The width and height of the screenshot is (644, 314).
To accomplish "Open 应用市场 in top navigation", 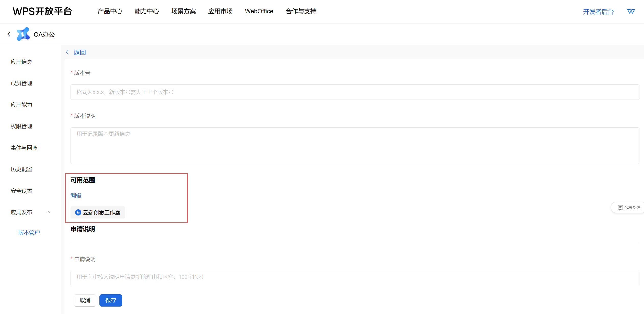I will pos(220,11).
